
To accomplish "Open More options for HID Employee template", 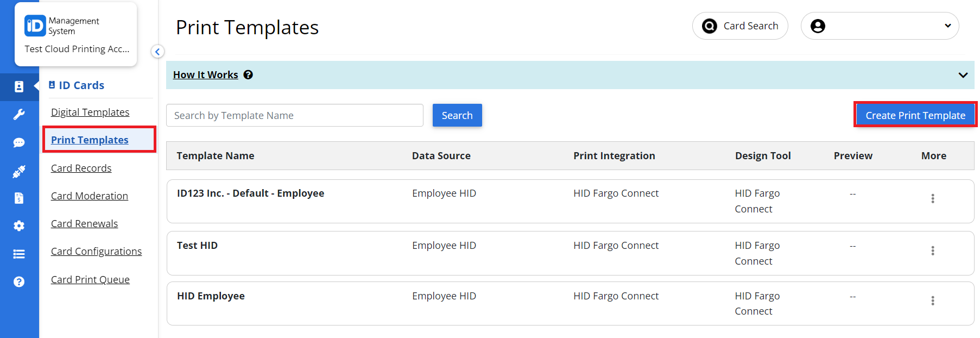I will [933, 301].
